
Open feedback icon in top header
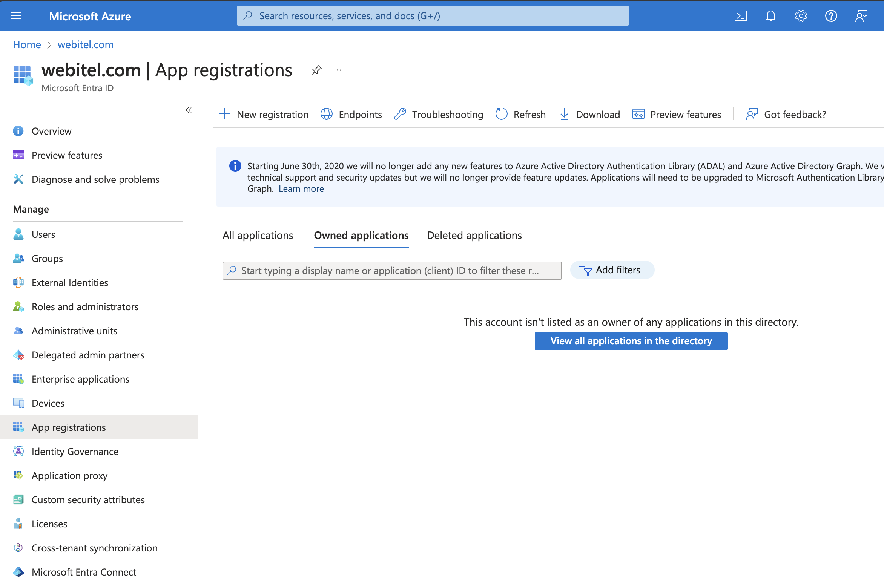[x=861, y=16]
